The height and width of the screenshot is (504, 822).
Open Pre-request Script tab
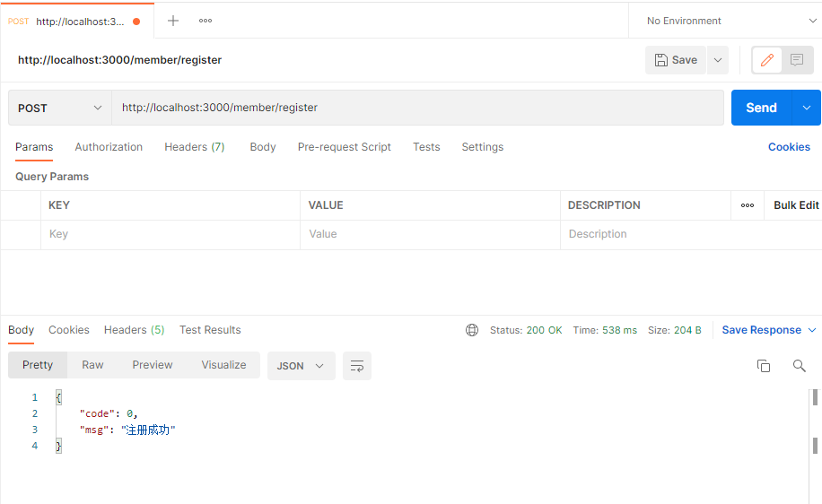(x=345, y=147)
